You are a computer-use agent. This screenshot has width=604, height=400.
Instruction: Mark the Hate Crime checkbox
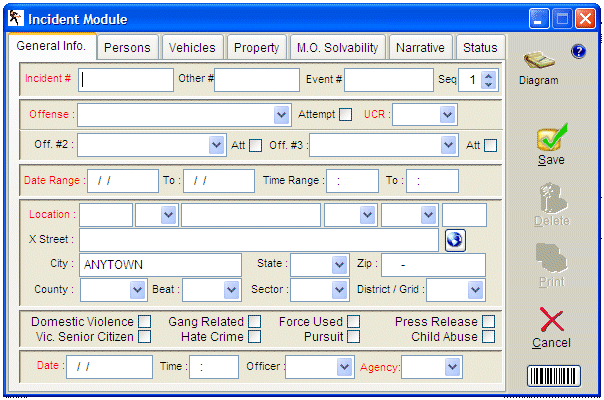[x=254, y=336]
